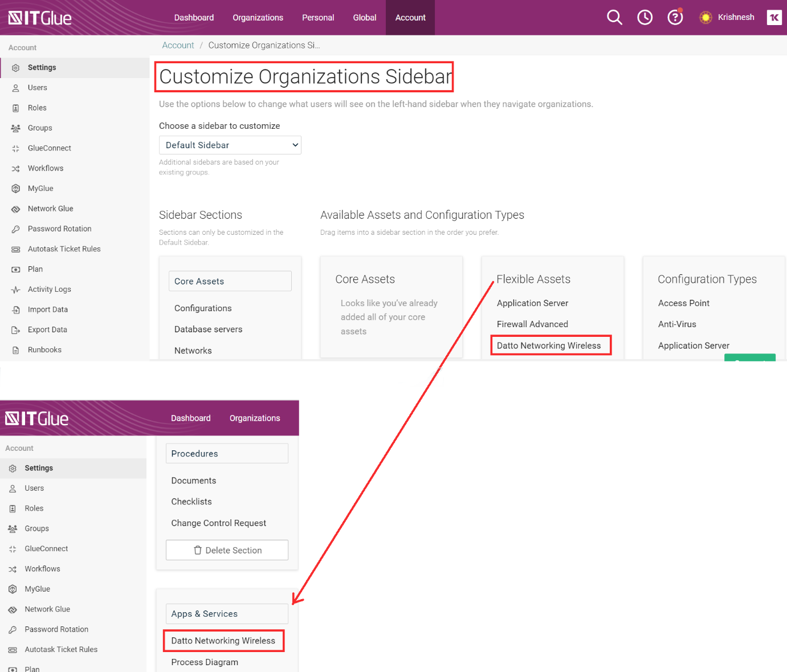Select Configurations item in Sidebar Sections
The image size is (787, 672).
(x=203, y=308)
